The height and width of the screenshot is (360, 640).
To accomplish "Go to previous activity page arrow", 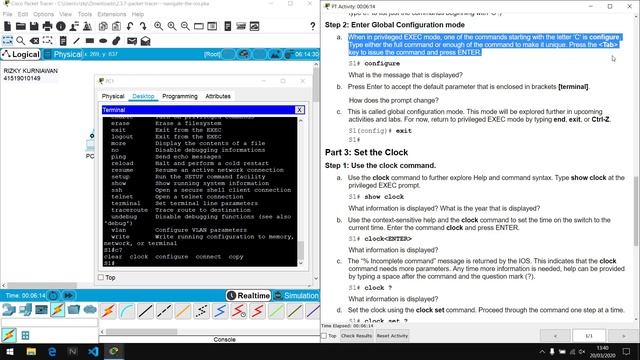I will pyautogui.click(x=555, y=336).
